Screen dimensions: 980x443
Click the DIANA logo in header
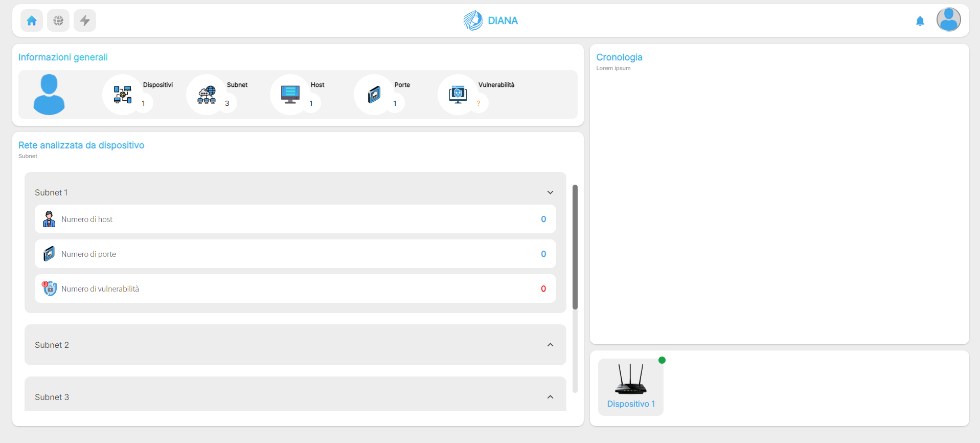(x=490, y=20)
